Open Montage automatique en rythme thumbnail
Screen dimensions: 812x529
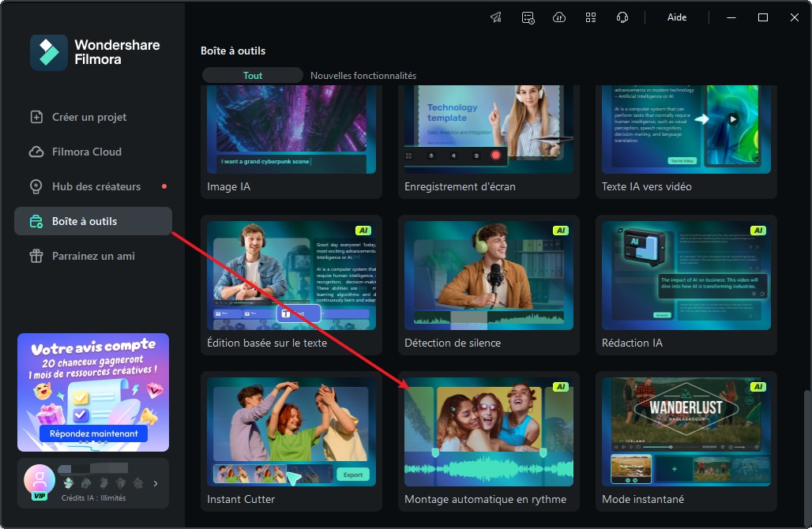[x=489, y=432]
